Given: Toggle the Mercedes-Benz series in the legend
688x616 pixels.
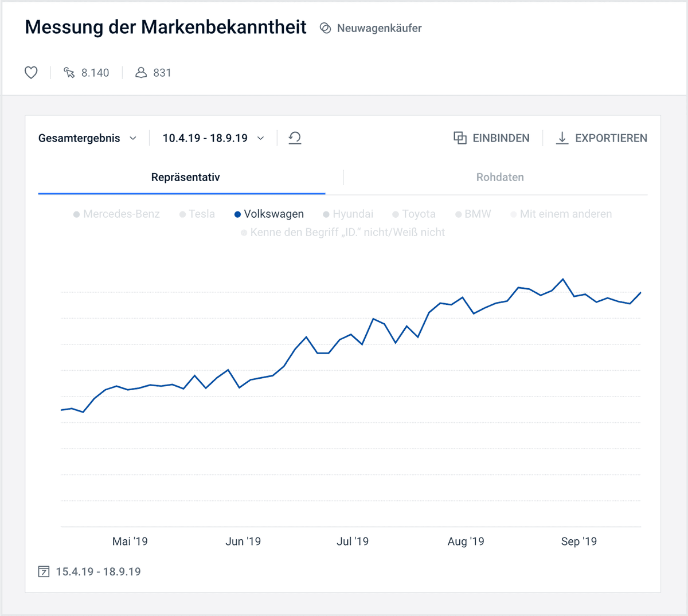Looking at the screenshot, I should pyautogui.click(x=116, y=214).
